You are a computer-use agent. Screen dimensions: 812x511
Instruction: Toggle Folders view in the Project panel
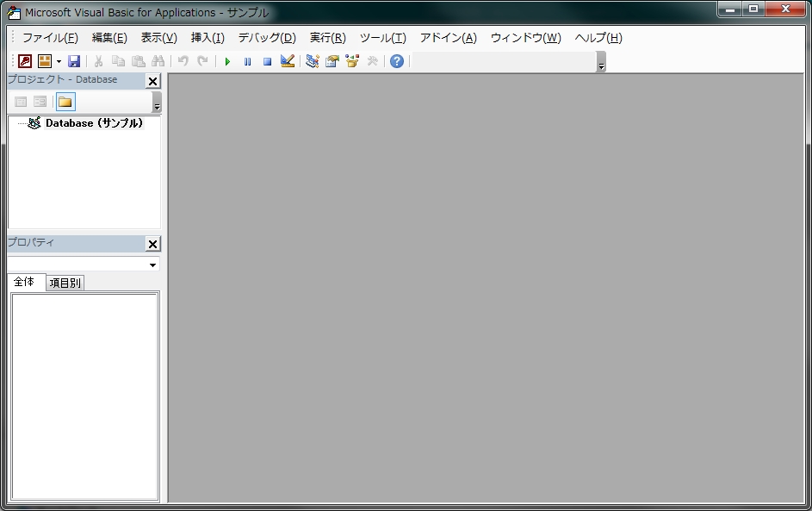[65, 102]
